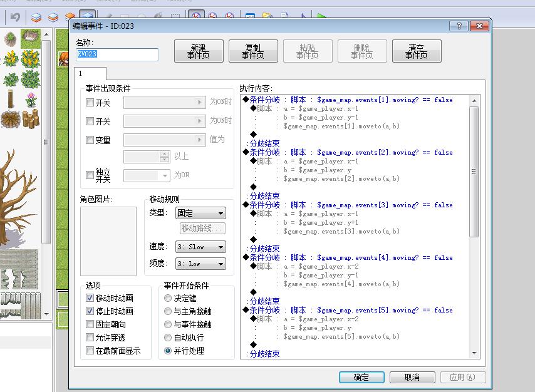Click the empty 角色图片 graphic box
The image size is (535, 392).
click(108, 241)
